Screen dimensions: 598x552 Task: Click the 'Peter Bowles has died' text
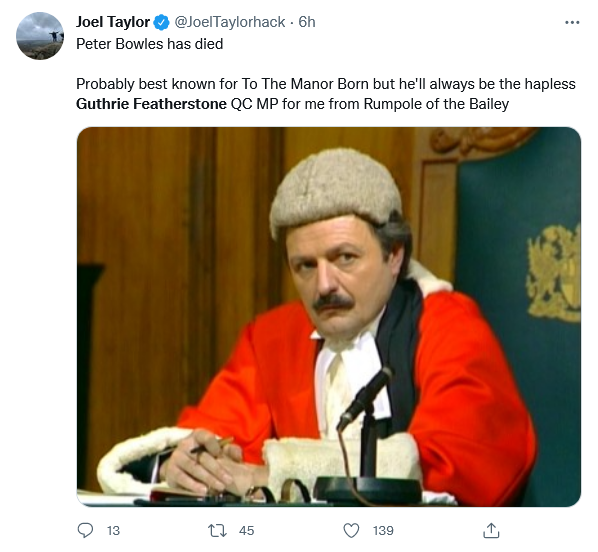(150, 44)
